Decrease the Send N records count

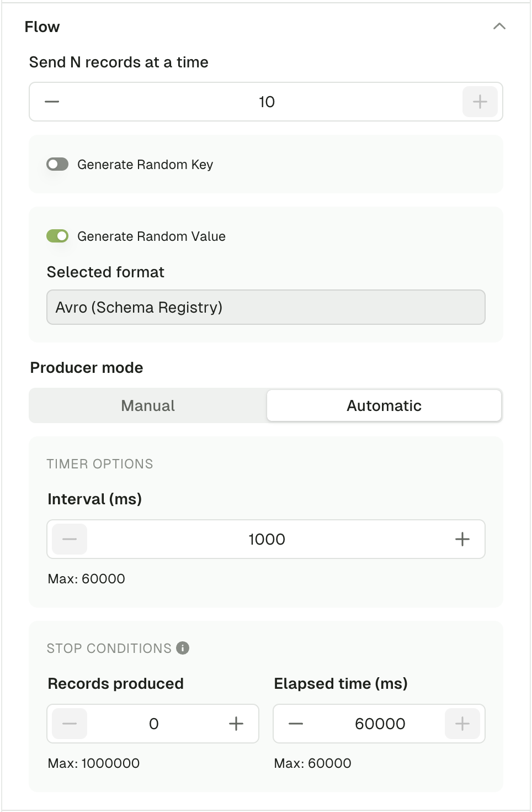(52, 102)
